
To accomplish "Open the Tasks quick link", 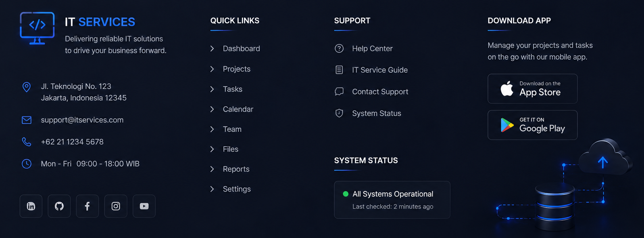I will 233,89.
